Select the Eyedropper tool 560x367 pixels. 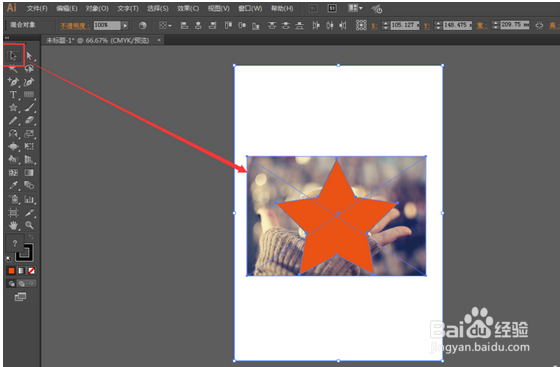(13, 185)
